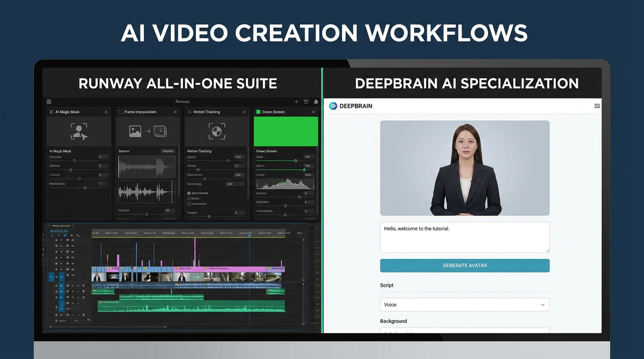Click the Motion Tracking target crosshair icon
644x359 pixels.
[x=217, y=131]
